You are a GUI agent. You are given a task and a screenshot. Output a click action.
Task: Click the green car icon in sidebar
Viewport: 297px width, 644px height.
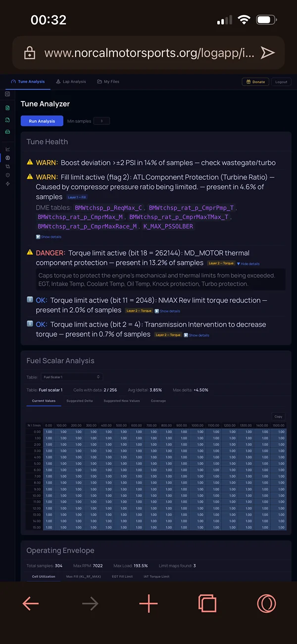pyautogui.click(x=7, y=132)
